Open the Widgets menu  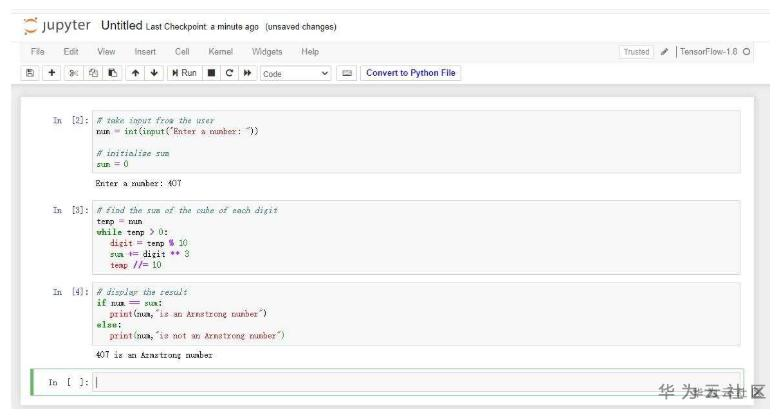click(x=267, y=51)
